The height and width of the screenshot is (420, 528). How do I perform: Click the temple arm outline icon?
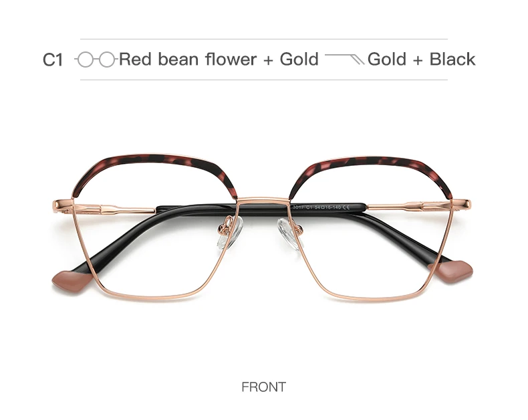pyautogui.click(x=344, y=59)
